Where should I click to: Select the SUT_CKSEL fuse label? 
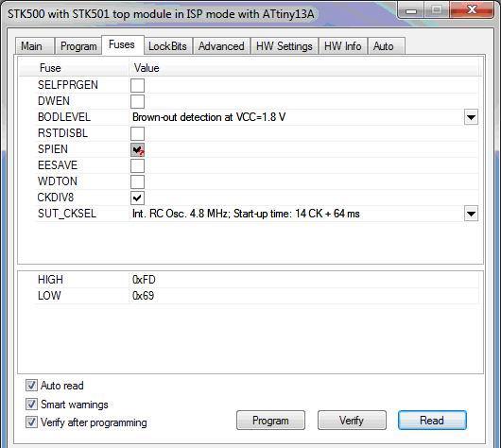pos(67,214)
